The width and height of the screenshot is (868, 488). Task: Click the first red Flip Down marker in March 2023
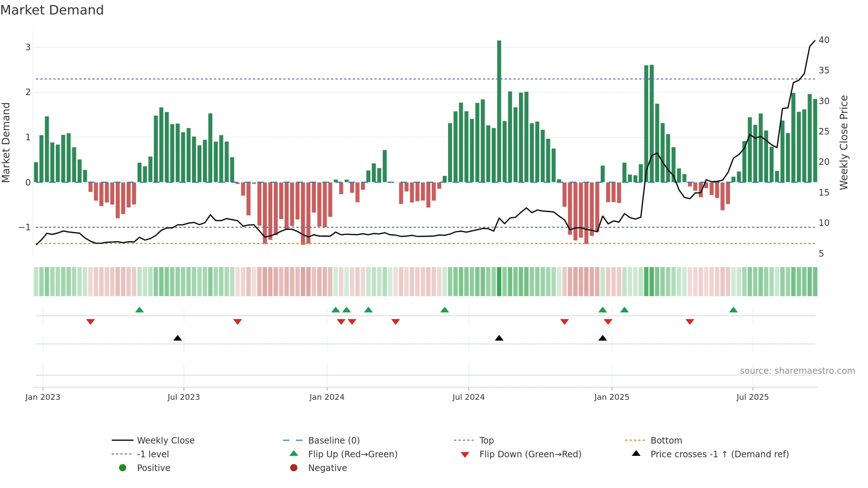[x=90, y=322]
